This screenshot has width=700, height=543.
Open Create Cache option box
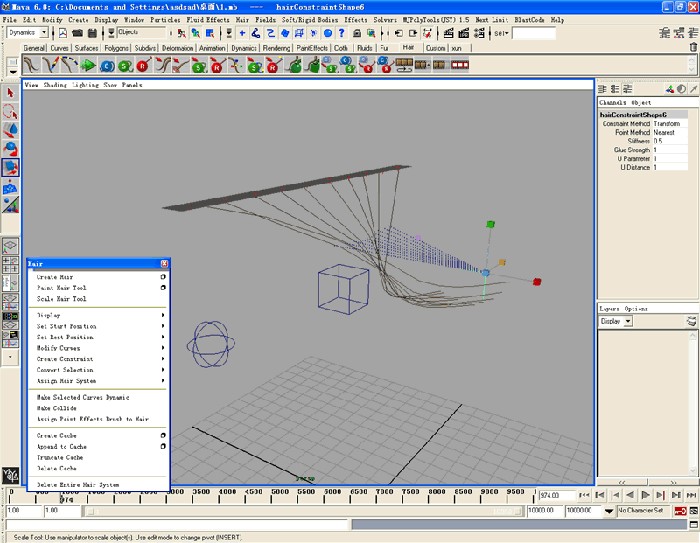point(163,435)
